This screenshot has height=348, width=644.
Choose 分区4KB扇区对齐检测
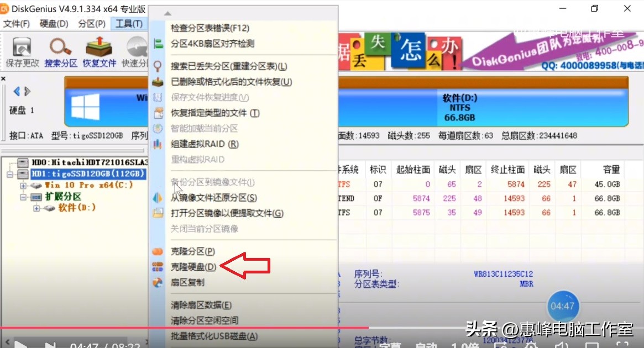[x=212, y=44]
